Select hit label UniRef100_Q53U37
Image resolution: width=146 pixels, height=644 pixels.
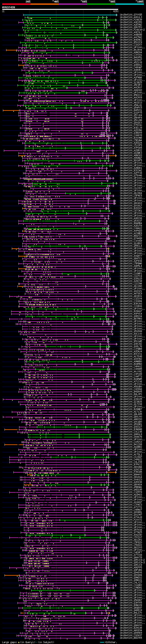[131, 221]
